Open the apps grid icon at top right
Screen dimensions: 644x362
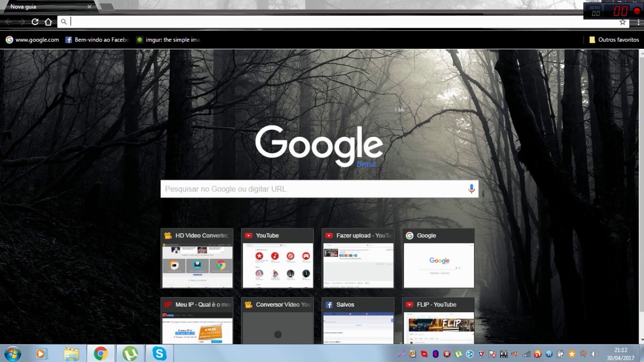624,62
